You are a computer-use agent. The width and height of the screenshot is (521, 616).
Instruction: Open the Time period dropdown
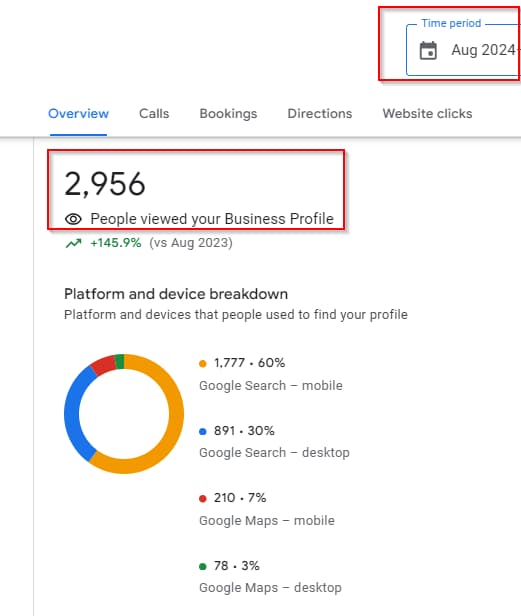[x=464, y=50]
